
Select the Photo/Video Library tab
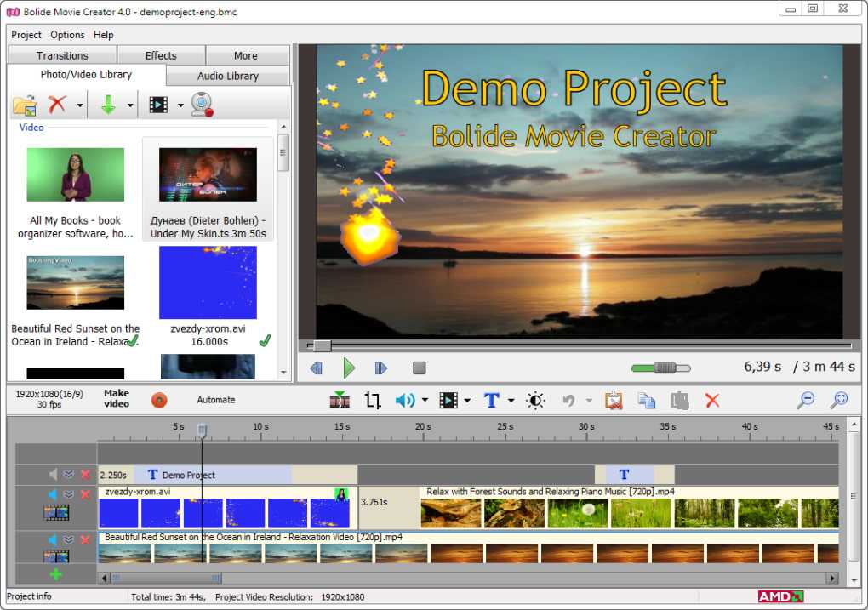pyautogui.click(x=86, y=74)
